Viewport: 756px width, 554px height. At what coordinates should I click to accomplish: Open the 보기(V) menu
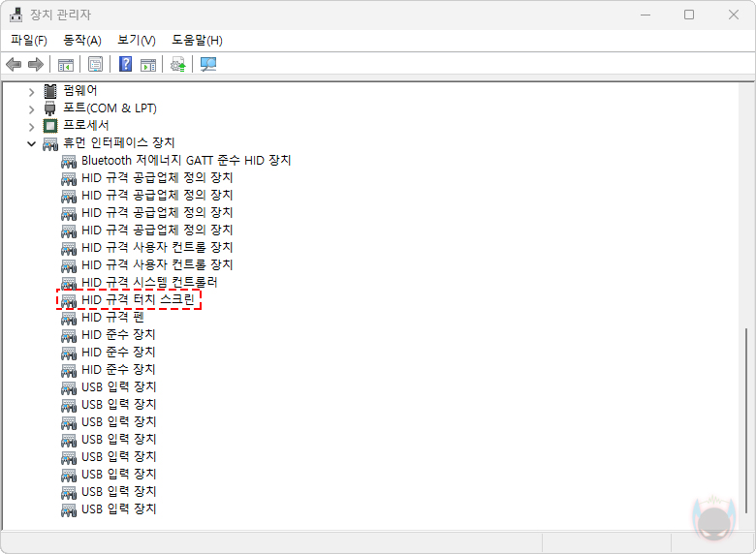137,41
